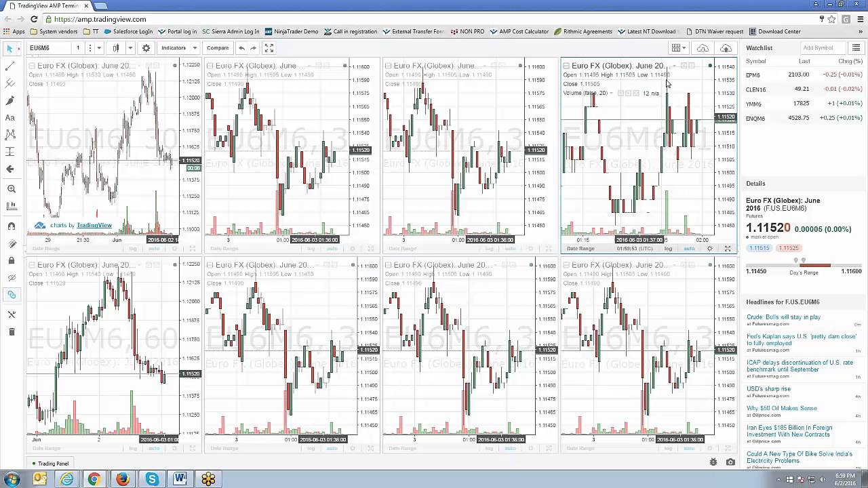
Task: Select the XABCD pattern tool
Action: [x=10, y=135]
